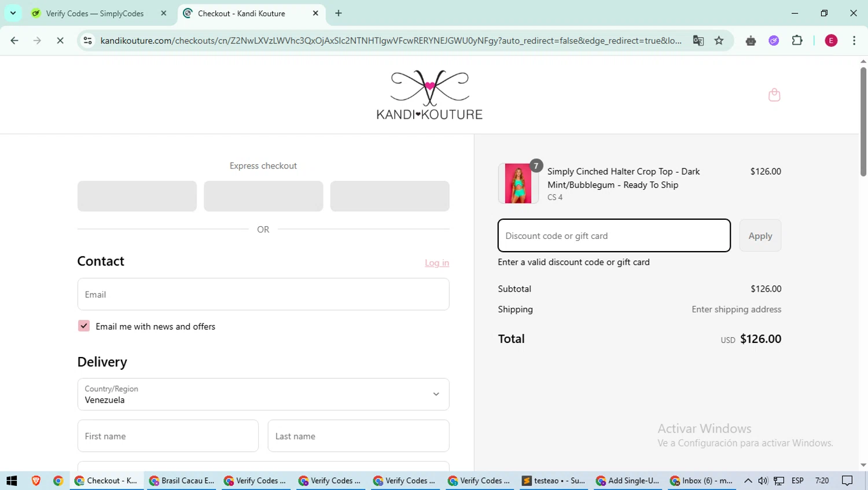Switch to Brasil Cacau taskbar window
The width and height of the screenshot is (868, 490).
click(182, 481)
